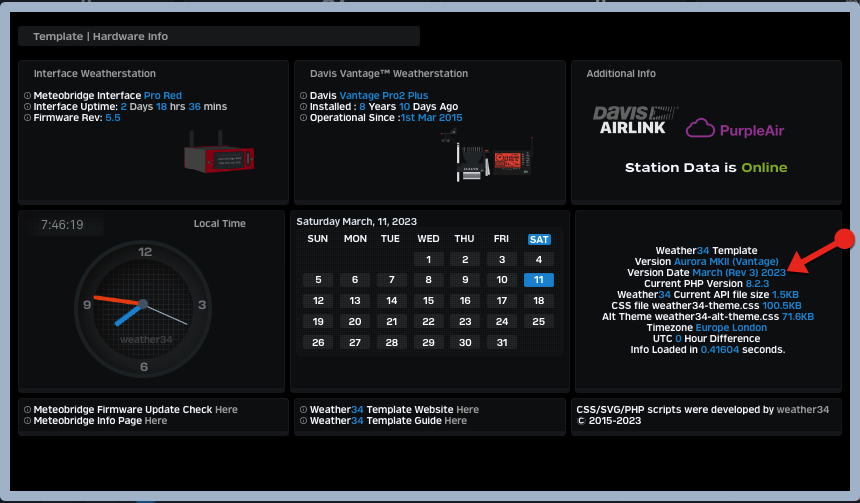Click the SUN column header
The image size is (860, 503).
(318, 239)
